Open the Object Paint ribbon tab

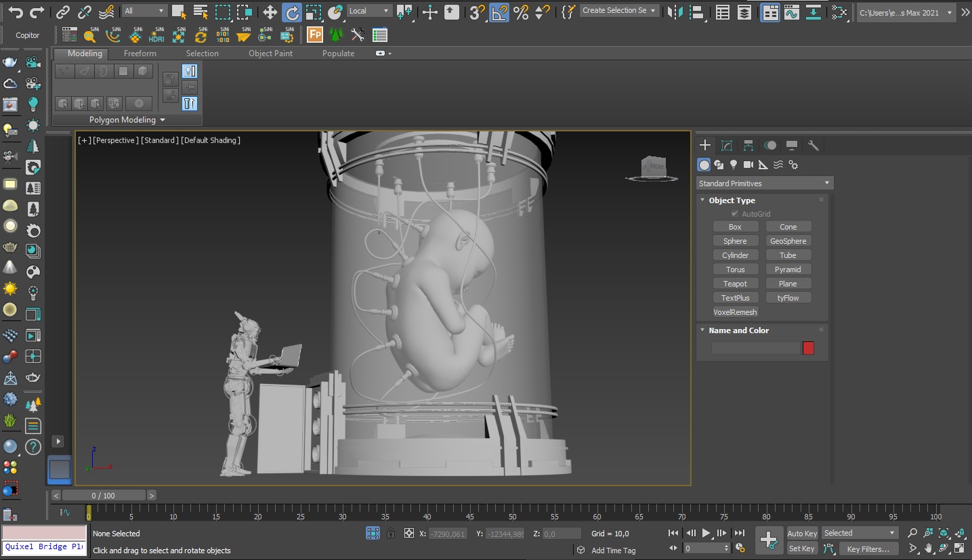[x=270, y=53]
